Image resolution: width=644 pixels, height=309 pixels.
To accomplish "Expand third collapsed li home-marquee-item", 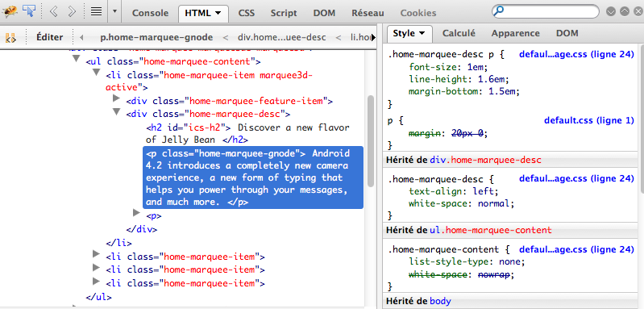I will click(97, 281).
